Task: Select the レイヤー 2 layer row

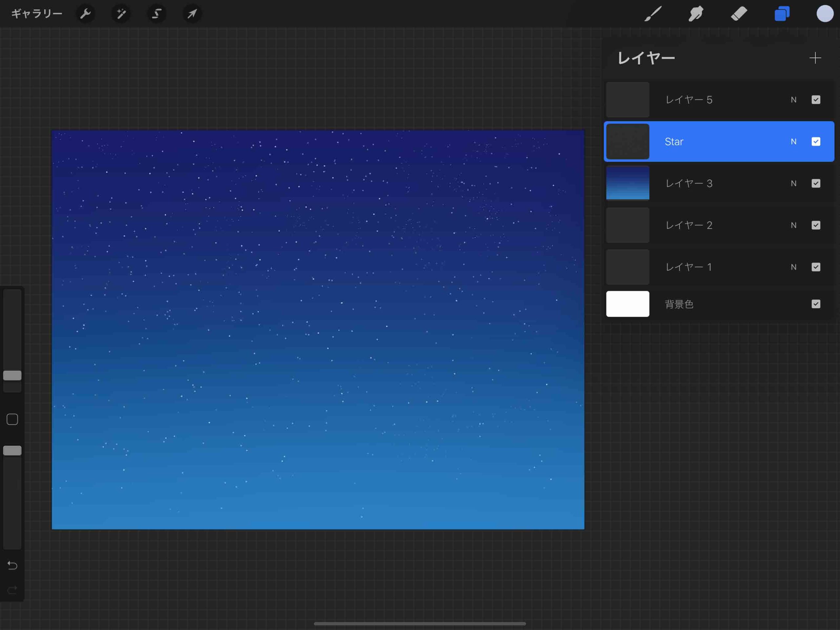Action: click(714, 225)
